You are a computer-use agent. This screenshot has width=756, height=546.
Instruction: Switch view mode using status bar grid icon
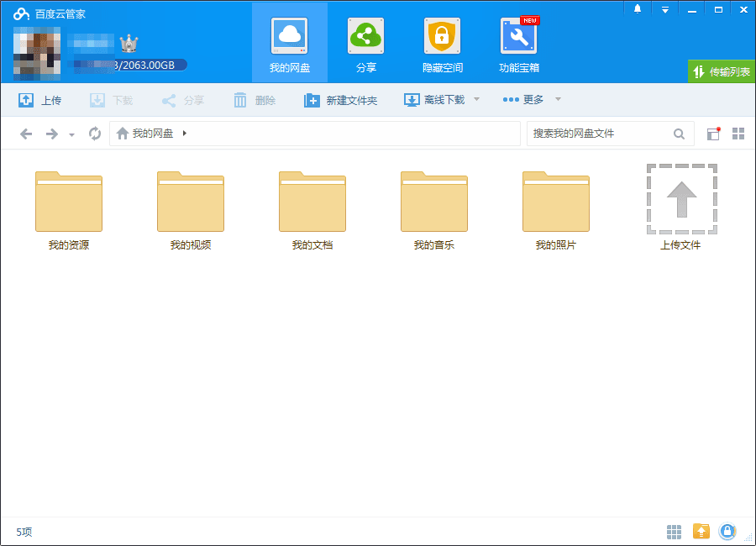(x=674, y=531)
